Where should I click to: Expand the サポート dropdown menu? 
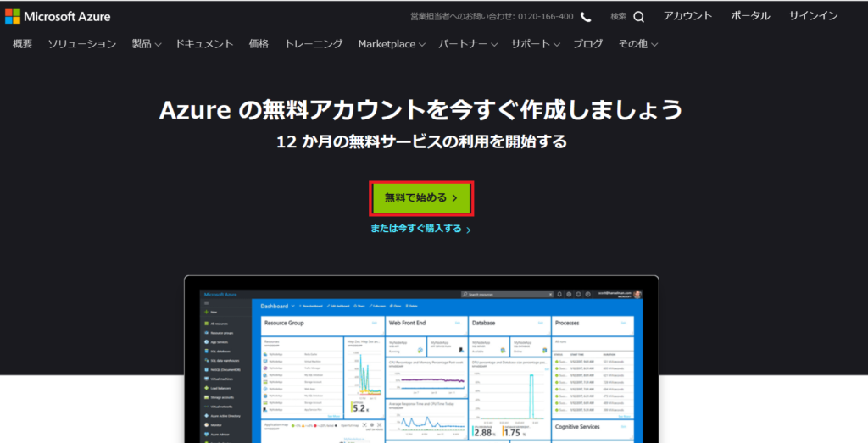click(536, 44)
